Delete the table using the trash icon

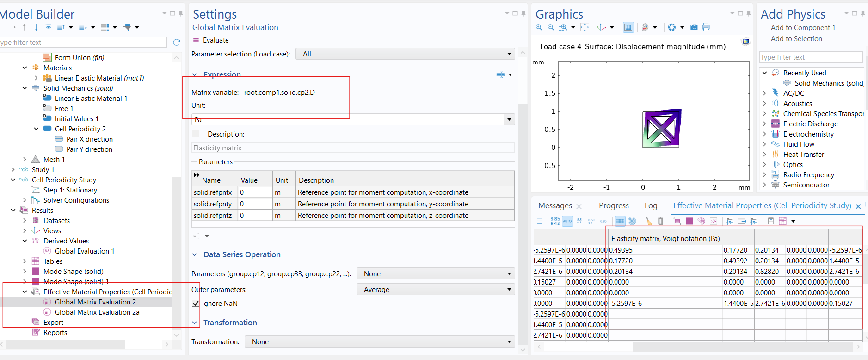click(660, 221)
